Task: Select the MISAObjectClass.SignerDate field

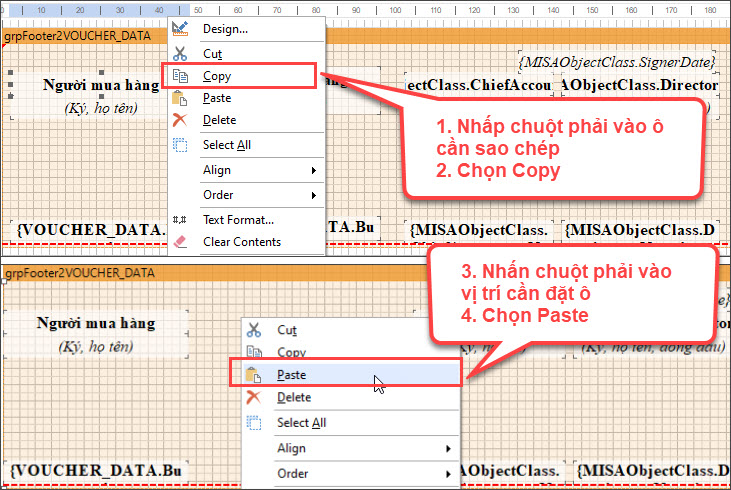Action: pos(617,62)
